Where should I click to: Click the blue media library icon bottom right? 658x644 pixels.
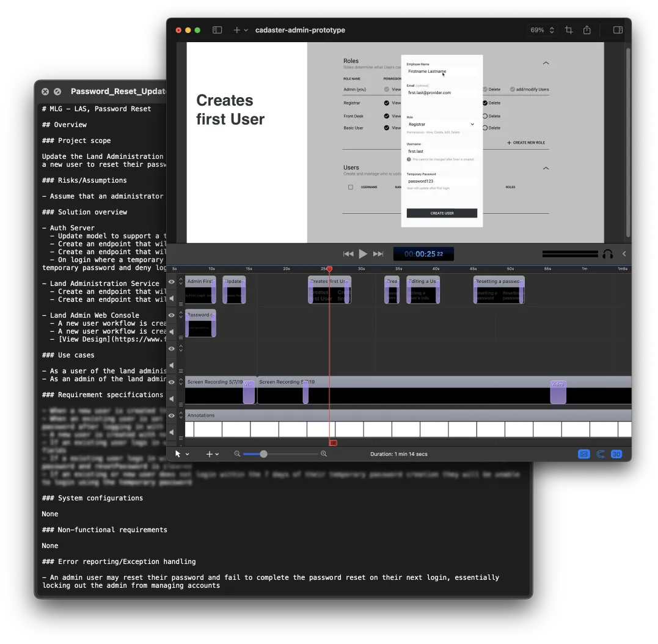click(x=583, y=454)
